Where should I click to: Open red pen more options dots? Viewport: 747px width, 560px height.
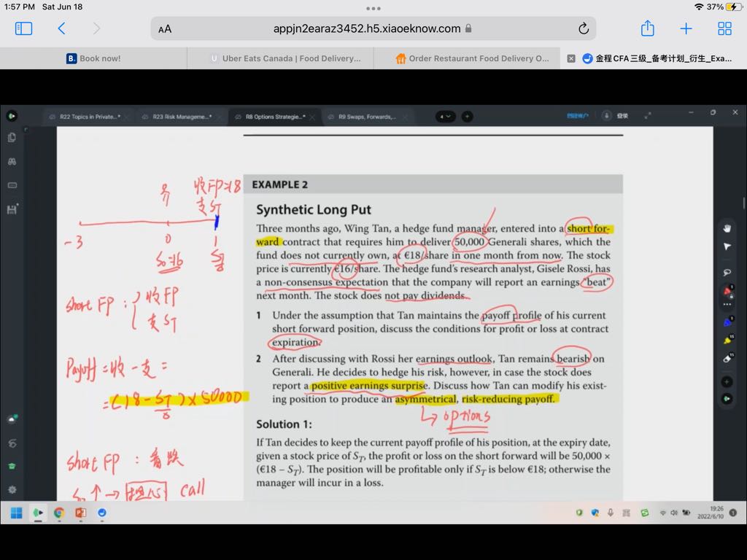click(727, 304)
